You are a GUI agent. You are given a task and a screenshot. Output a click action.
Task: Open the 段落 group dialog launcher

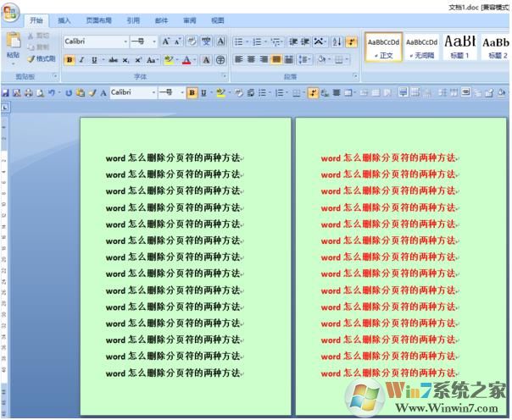click(x=355, y=76)
